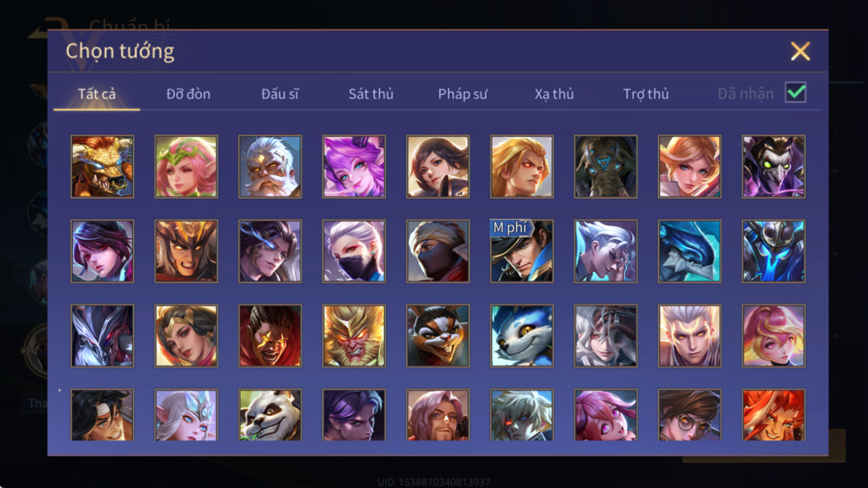Choose the white-bearded old man hero

click(x=270, y=166)
